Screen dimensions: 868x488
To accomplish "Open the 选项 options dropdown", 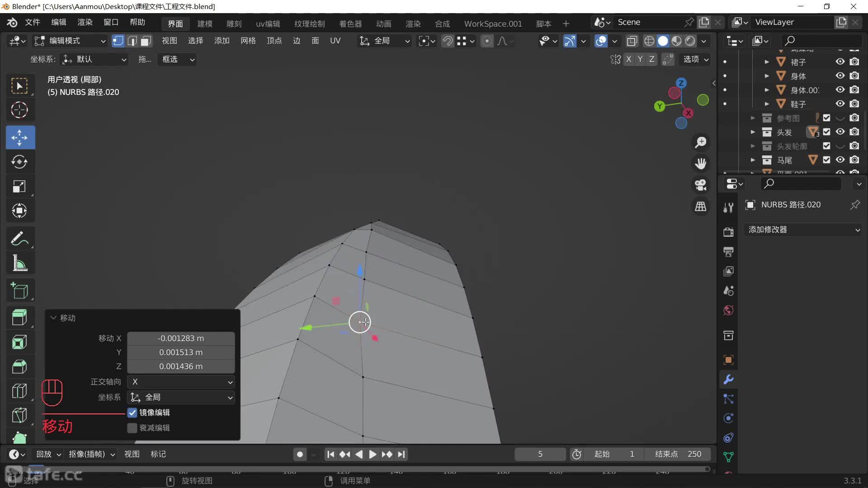I will click(695, 59).
